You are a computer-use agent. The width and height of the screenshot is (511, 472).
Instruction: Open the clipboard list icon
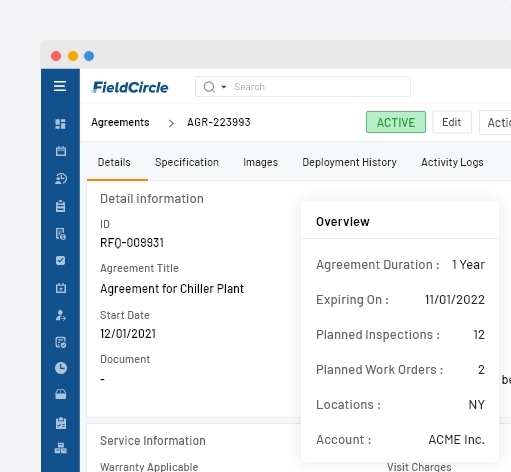point(60,206)
